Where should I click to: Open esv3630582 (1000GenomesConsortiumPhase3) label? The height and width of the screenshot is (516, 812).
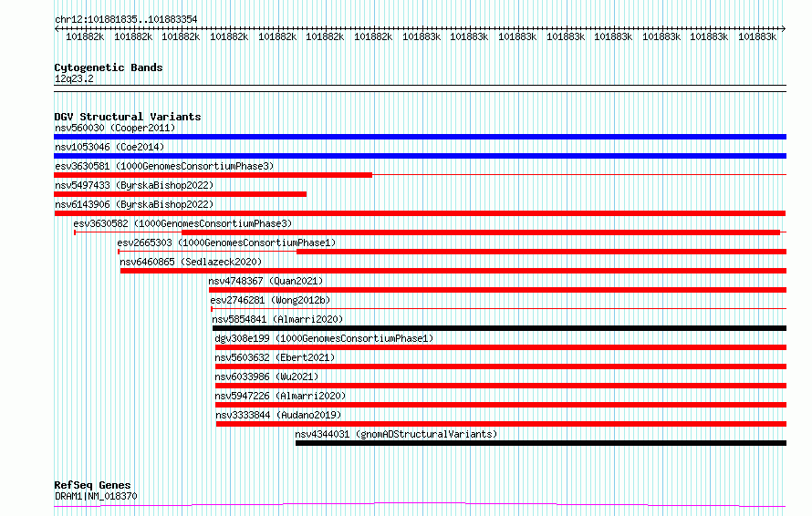point(182,223)
